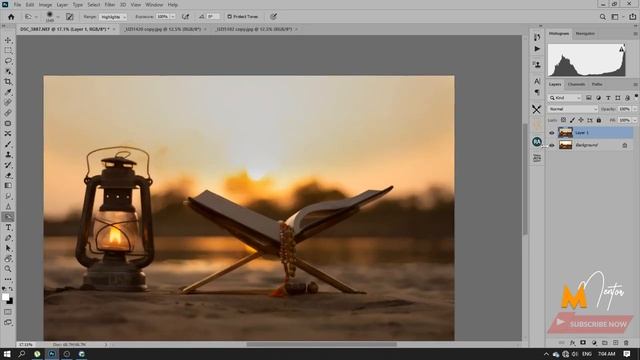The width and height of the screenshot is (640, 360).
Task: Toggle lock position icon
Action: click(581, 120)
